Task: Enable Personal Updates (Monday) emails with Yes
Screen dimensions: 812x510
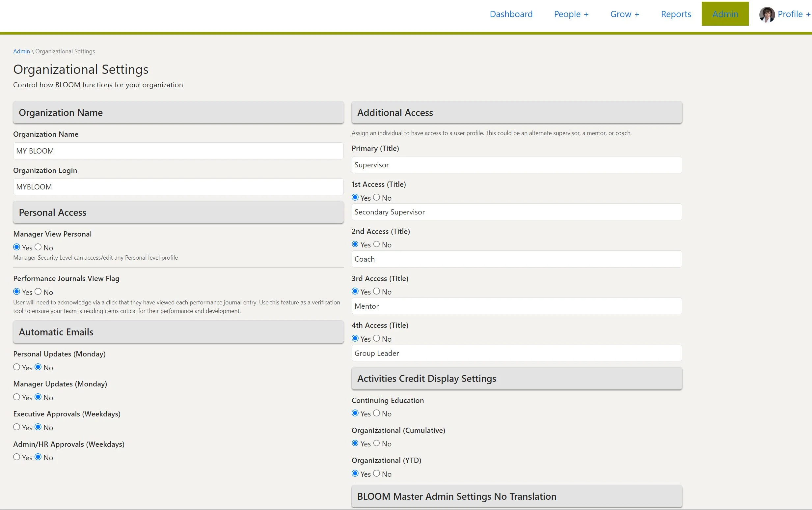Action: pyautogui.click(x=16, y=367)
